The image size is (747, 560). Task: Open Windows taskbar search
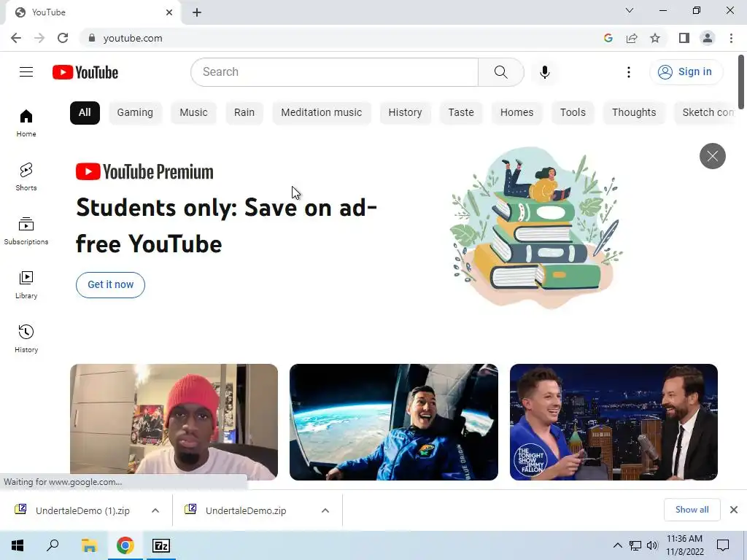[x=53, y=545]
